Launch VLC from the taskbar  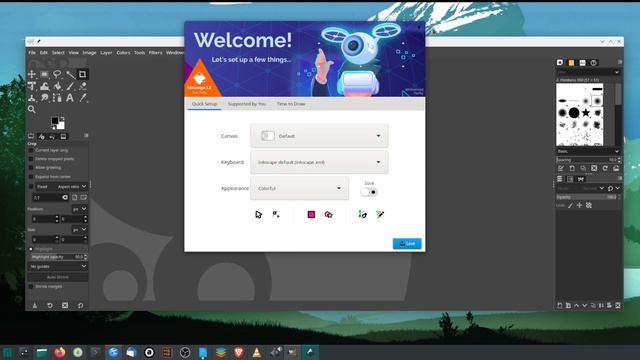[x=257, y=352]
